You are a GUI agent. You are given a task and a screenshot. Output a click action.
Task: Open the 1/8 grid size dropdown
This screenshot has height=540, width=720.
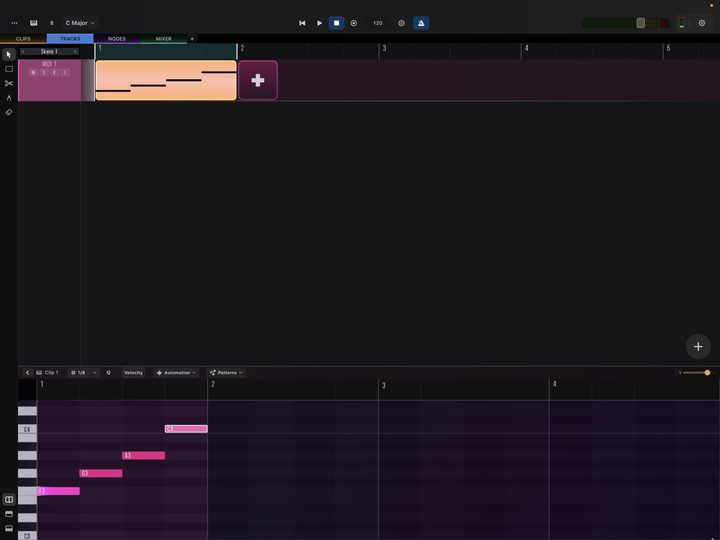[x=84, y=372]
